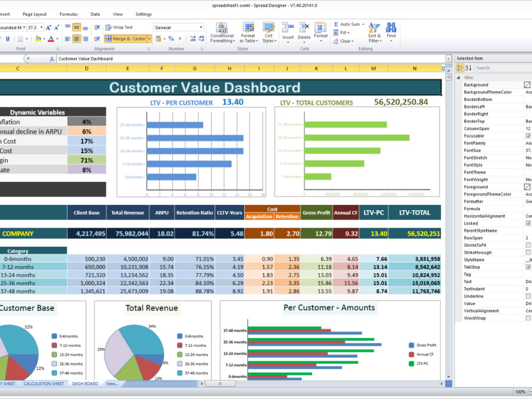Align text to the left

tap(68, 39)
